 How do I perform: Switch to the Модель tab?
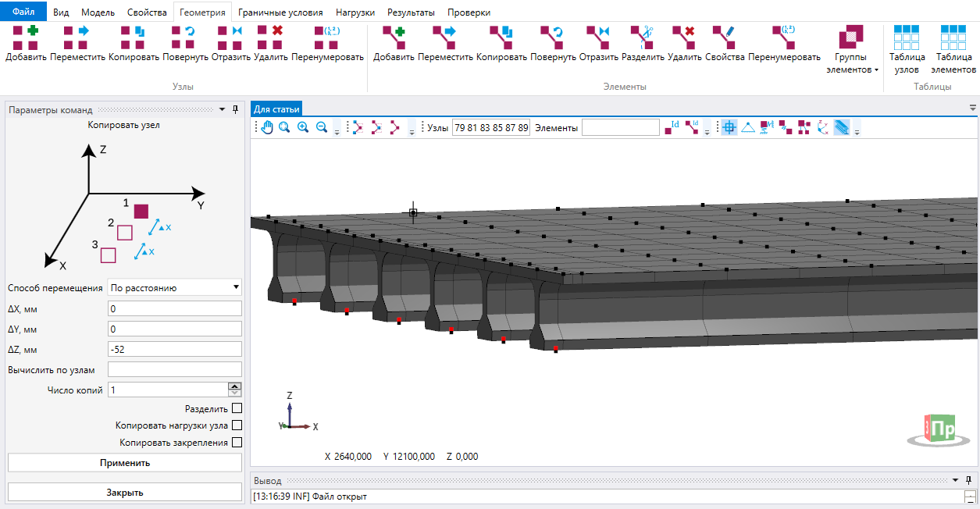[98, 12]
